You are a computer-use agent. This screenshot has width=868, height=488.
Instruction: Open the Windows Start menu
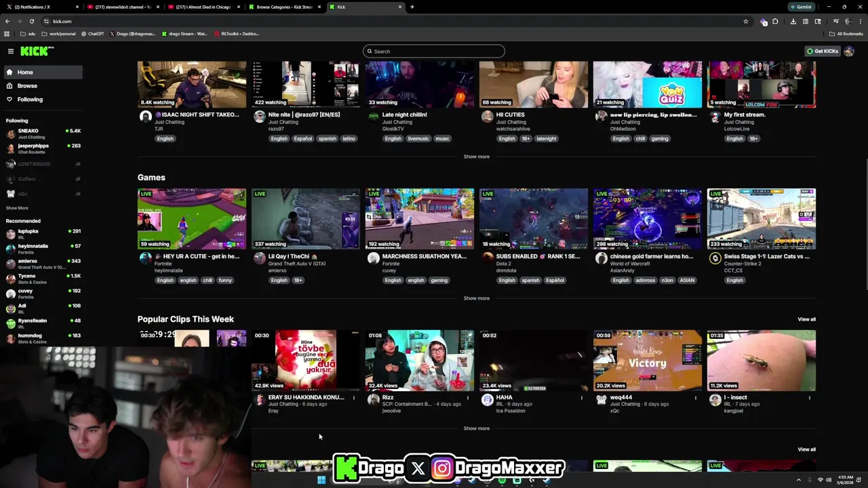[x=321, y=480]
